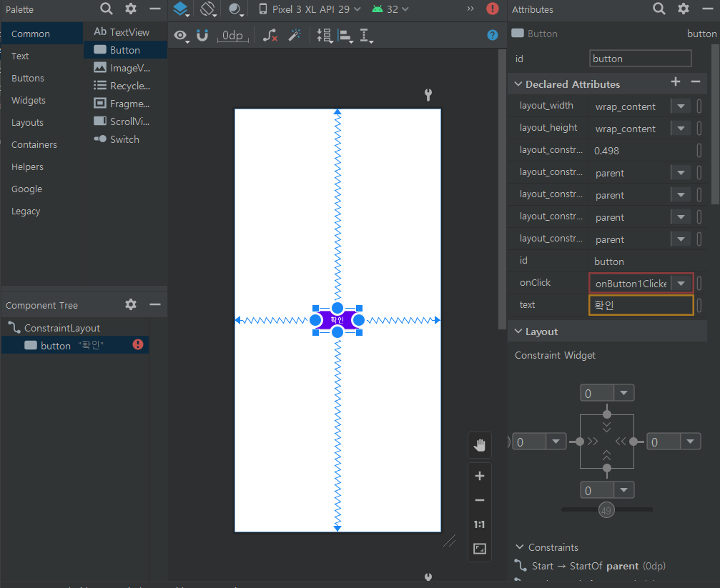Image resolution: width=720 pixels, height=588 pixels.
Task: Select the purple 확인 button on canvas
Action: pos(337,320)
